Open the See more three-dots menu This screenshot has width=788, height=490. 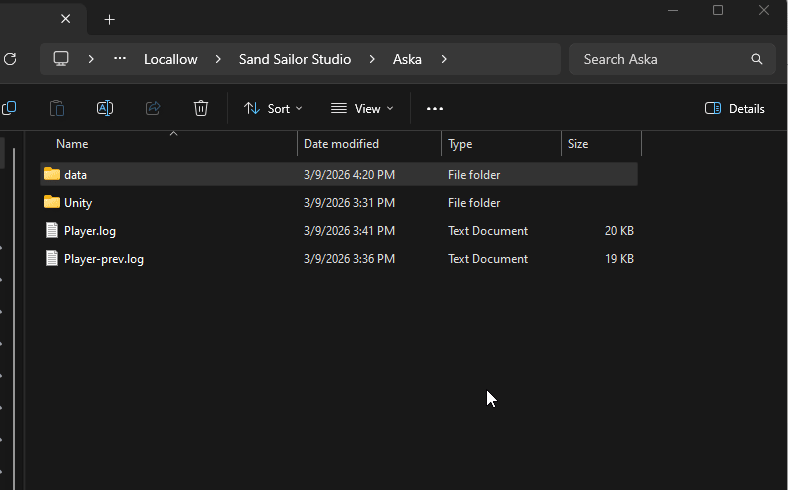[x=434, y=108]
